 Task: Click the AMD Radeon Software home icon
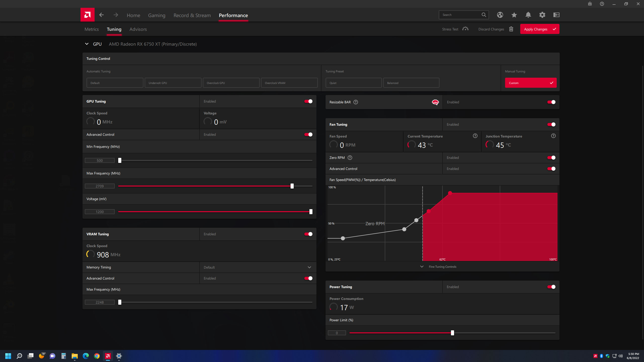87,15
